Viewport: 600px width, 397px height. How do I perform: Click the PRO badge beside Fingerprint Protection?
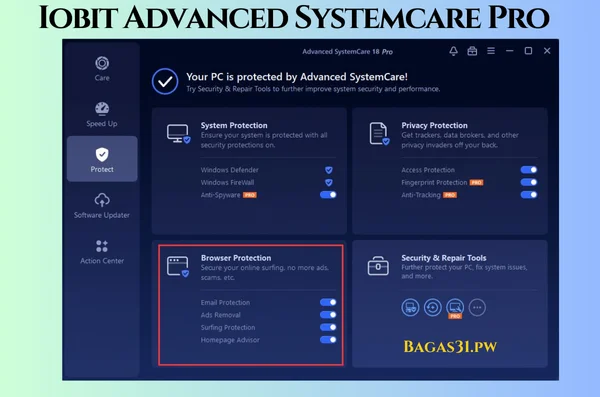coord(476,183)
